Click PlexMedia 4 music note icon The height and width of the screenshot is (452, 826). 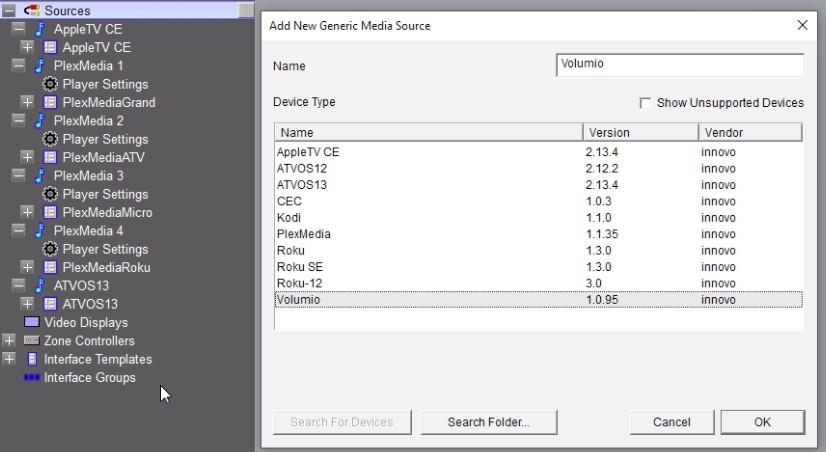[x=40, y=230]
